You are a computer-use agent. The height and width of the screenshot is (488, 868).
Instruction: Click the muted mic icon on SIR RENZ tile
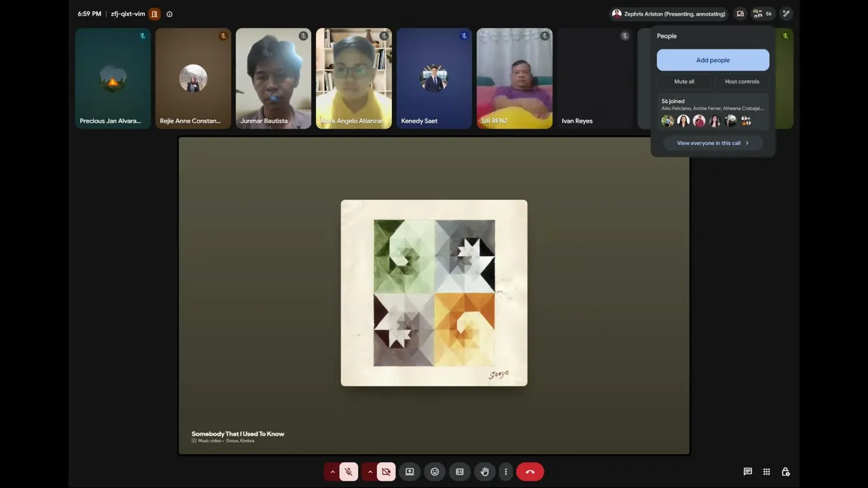click(545, 36)
